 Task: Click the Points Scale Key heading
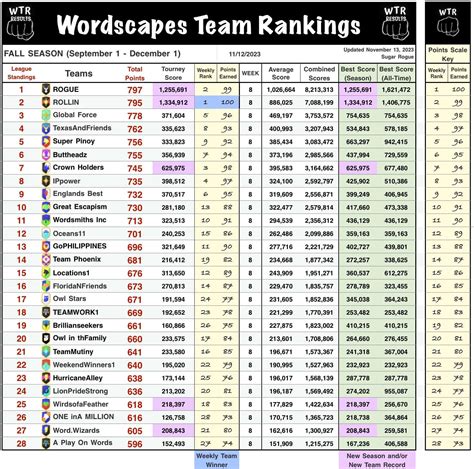448,54
